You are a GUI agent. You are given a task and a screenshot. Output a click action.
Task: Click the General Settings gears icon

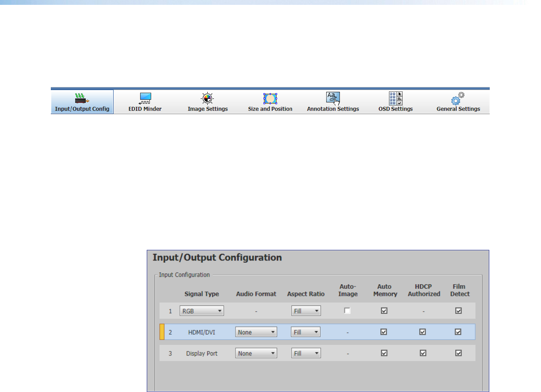pos(458,98)
